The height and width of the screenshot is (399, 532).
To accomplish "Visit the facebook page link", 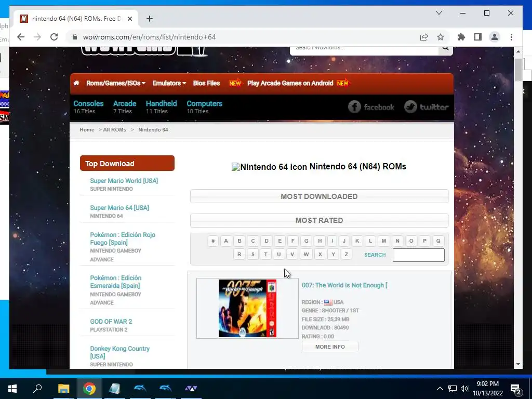I will 371,107.
